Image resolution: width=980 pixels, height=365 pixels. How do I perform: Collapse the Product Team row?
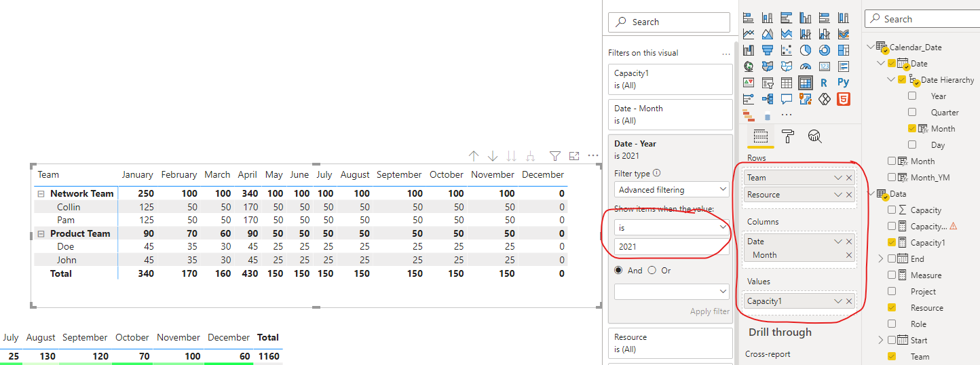pyautogui.click(x=41, y=234)
